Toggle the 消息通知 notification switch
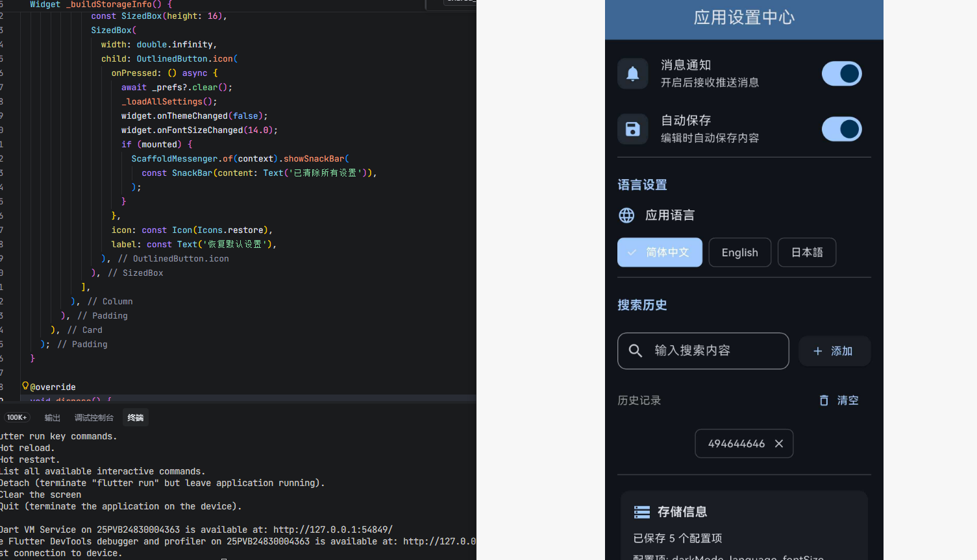This screenshot has height=560, width=977. point(841,74)
